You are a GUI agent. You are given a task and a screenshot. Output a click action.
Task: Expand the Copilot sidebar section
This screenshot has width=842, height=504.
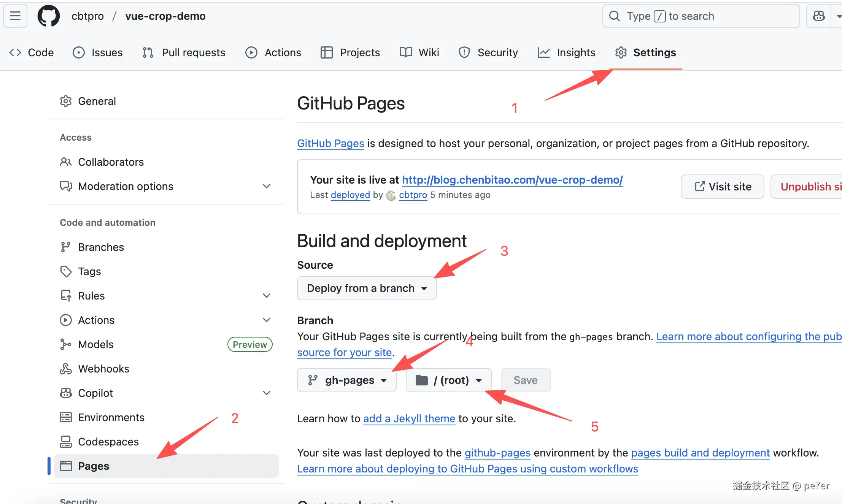(x=267, y=393)
